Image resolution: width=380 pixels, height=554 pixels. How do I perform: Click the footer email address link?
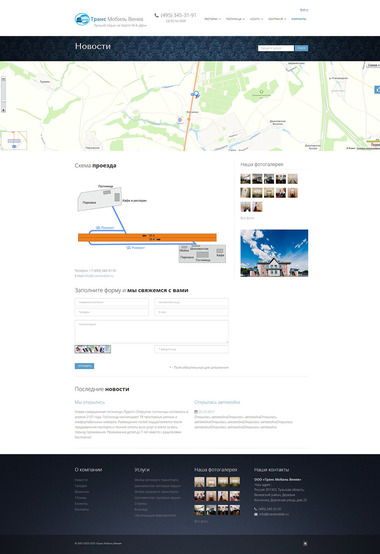274,514
